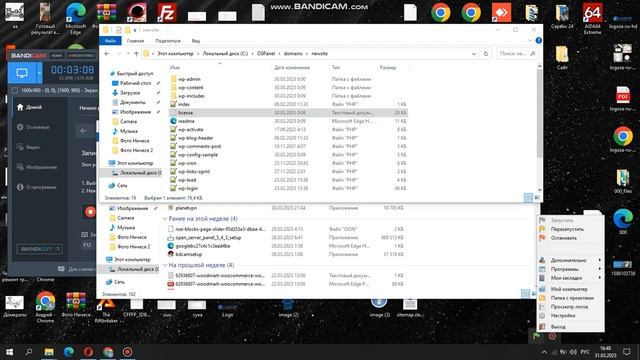Show hidden tray icons with the taskbar chevron
This screenshot has width=640, height=360.
point(544,352)
